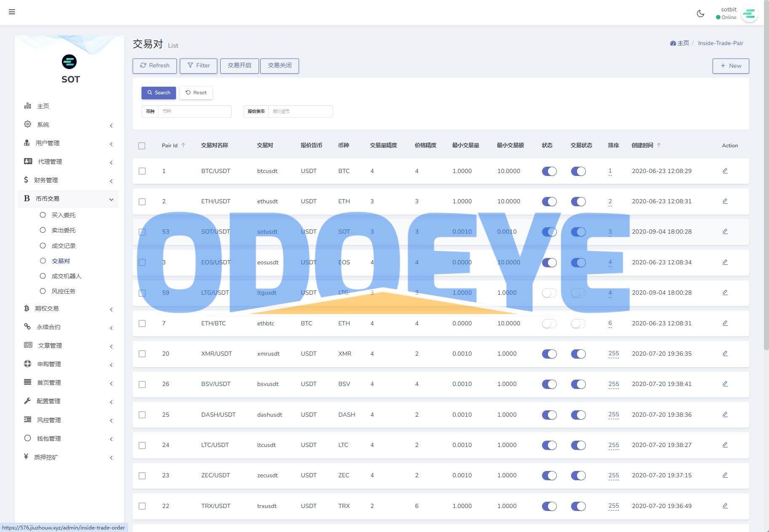Click the 交易关闭 button
The image size is (769, 532).
[280, 66]
